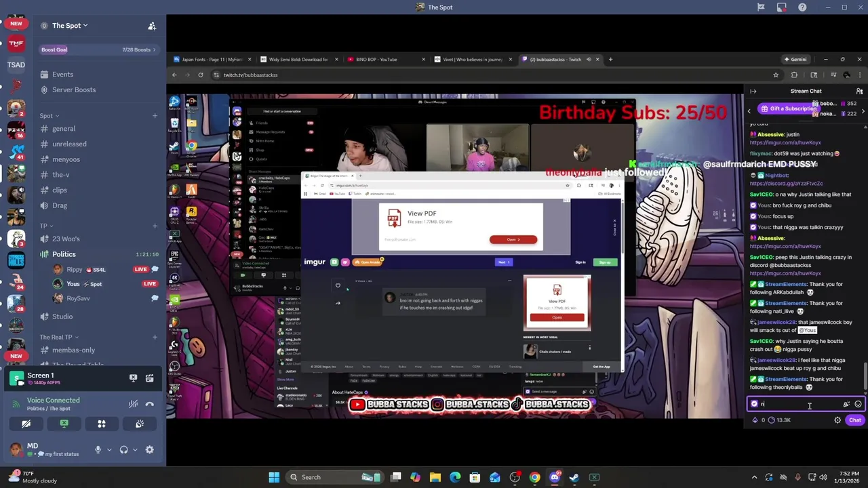The height and width of the screenshot is (488, 868).
Task: Open microphone input options arrow
Action: pos(108,449)
